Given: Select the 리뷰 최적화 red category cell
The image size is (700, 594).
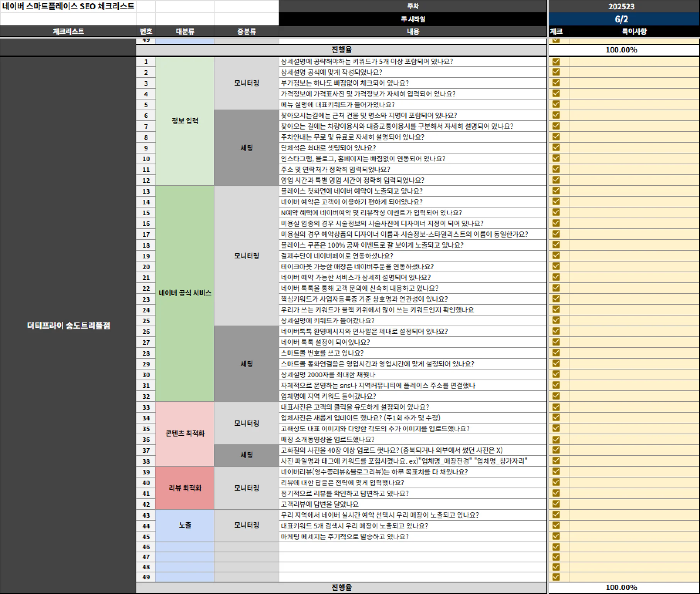Looking at the screenshot, I should (185, 488).
